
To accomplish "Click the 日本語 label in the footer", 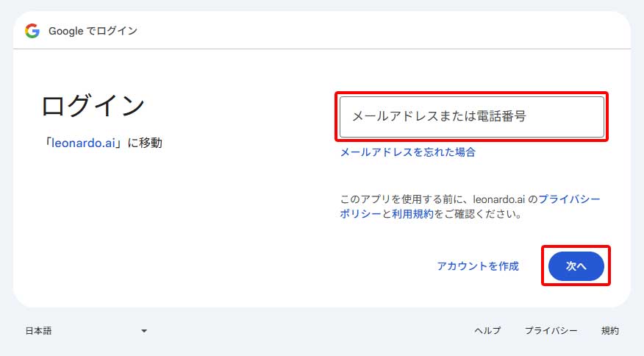I will [x=38, y=331].
